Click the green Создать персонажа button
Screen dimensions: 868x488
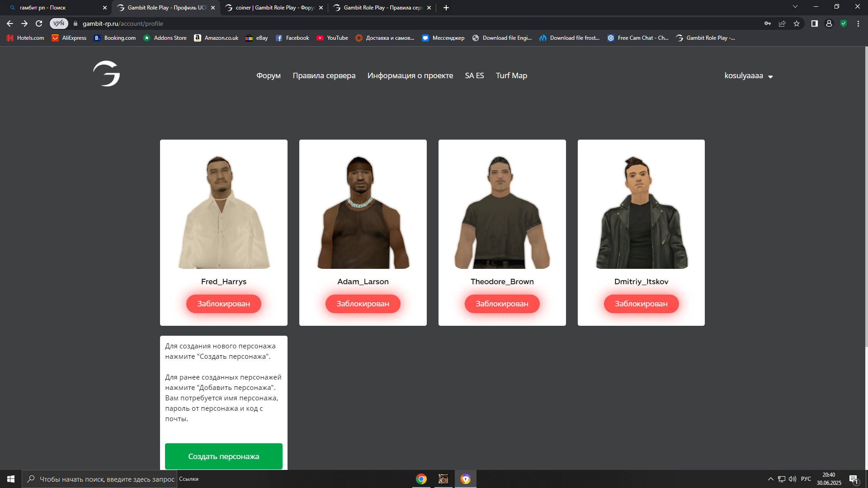coord(224,456)
